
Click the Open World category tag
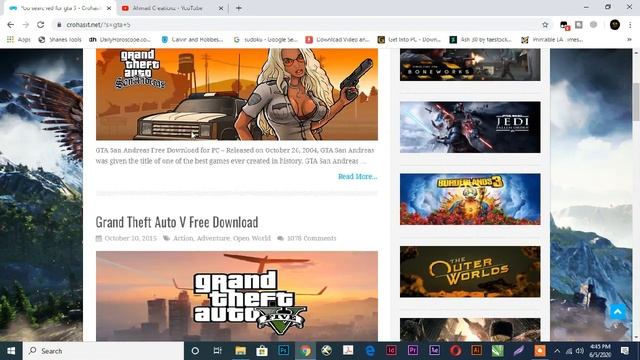coord(252,238)
